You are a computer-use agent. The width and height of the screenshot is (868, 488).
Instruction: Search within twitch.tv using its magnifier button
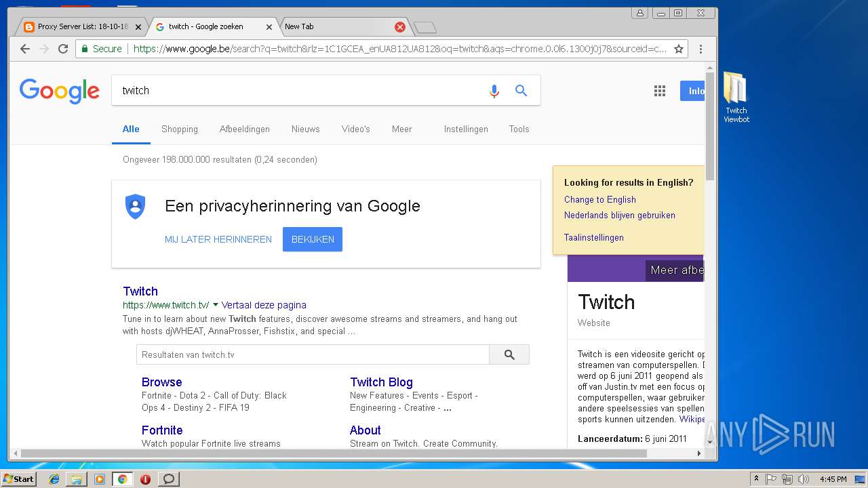coord(509,354)
